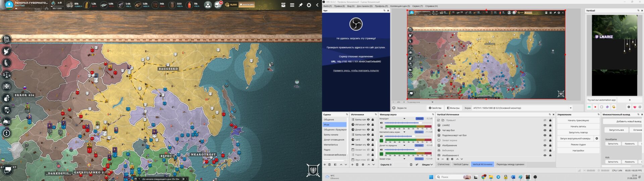The image size is (644, 181).
Task: Open advanced audio properties gears icon
Action: click(417, 165)
